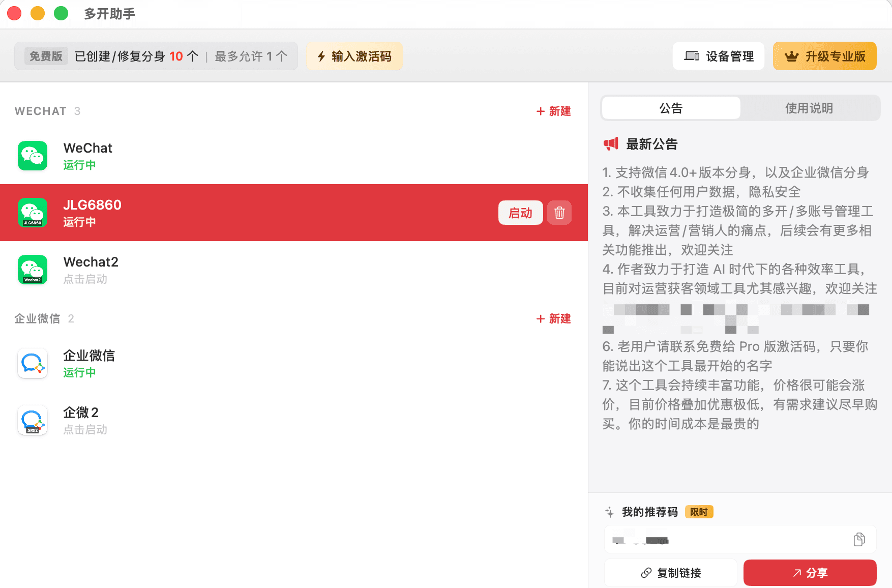This screenshot has width=892, height=588.
Task: Click the JLG6860 WeChat icon
Action: tap(33, 213)
